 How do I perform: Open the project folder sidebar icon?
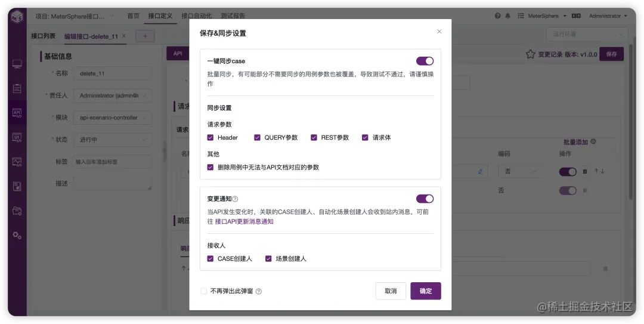pyautogui.click(x=17, y=211)
